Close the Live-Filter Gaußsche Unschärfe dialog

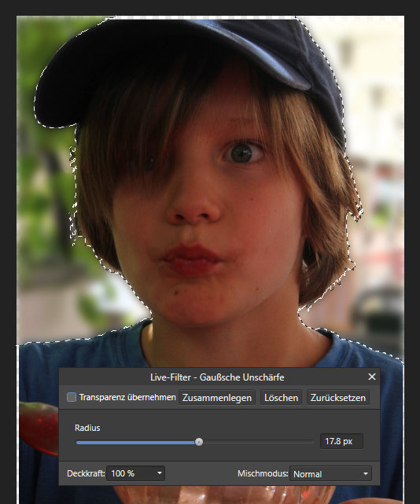coord(372,377)
